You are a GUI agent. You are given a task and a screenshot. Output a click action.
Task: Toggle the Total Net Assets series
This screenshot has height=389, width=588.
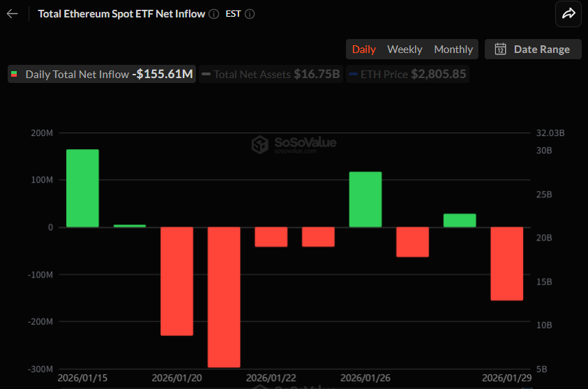pyautogui.click(x=270, y=74)
